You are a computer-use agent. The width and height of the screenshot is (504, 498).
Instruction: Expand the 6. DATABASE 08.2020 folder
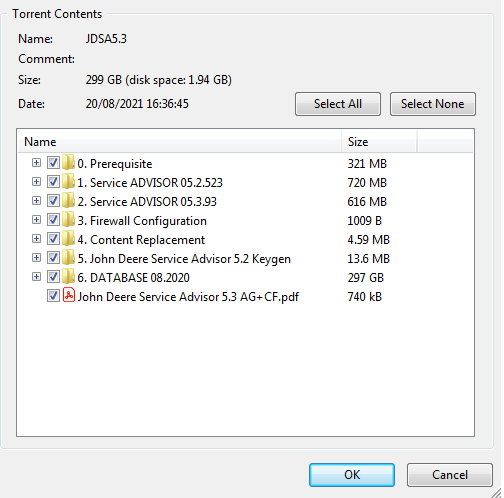[36, 277]
